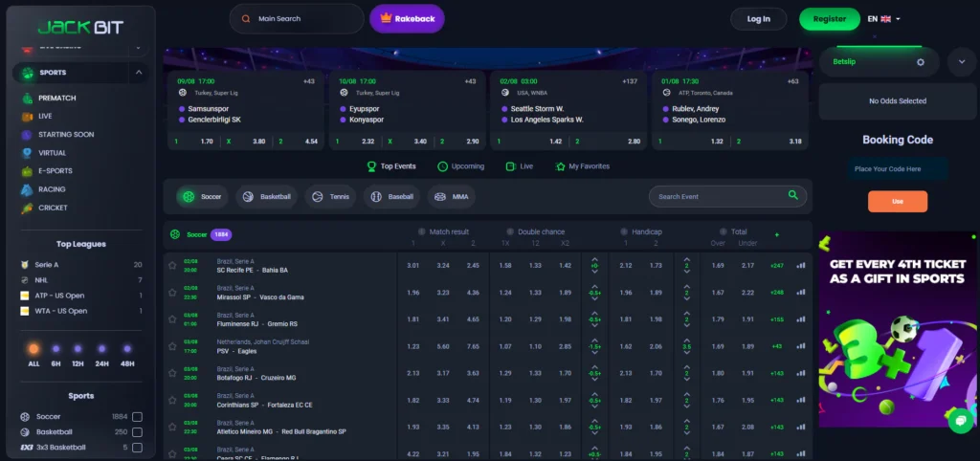The height and width of the screenshot is (461, 980).
Task: Click the Match result info icon
Action: [x=421, y=231]
